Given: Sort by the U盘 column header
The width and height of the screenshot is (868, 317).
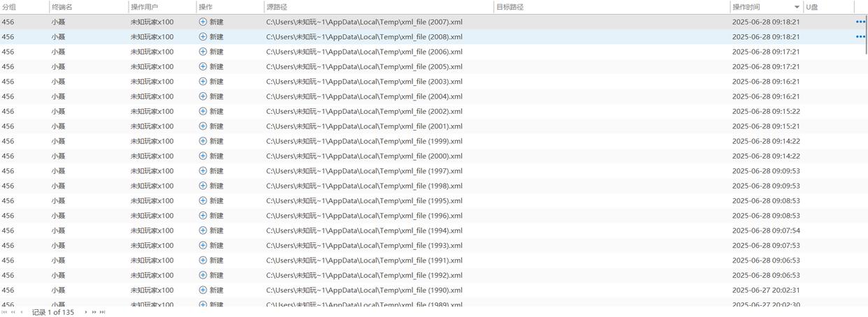Looking at the screenshot, I should (x=812, y=7).
